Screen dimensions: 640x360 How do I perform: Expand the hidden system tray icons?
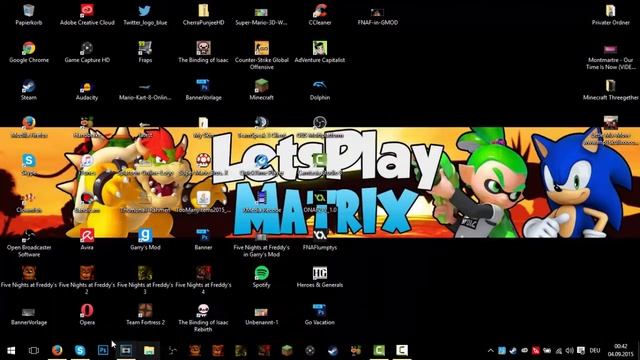[491, 350]
